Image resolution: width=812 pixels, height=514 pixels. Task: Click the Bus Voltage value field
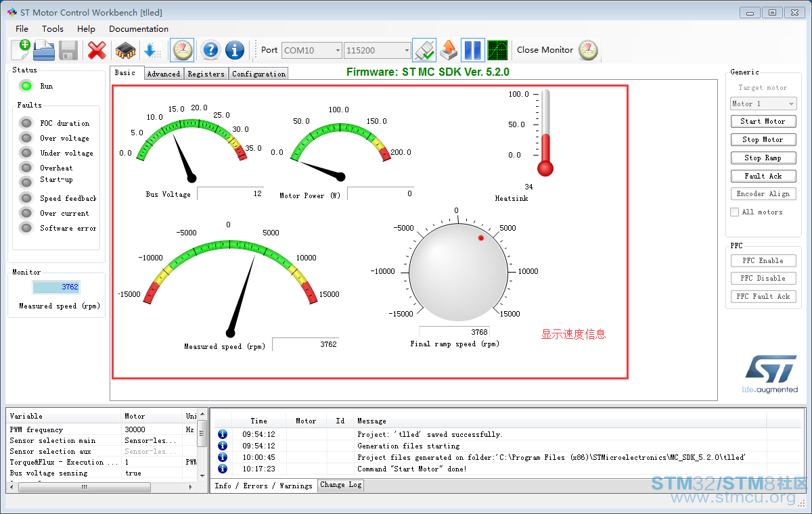click(230, 193)
